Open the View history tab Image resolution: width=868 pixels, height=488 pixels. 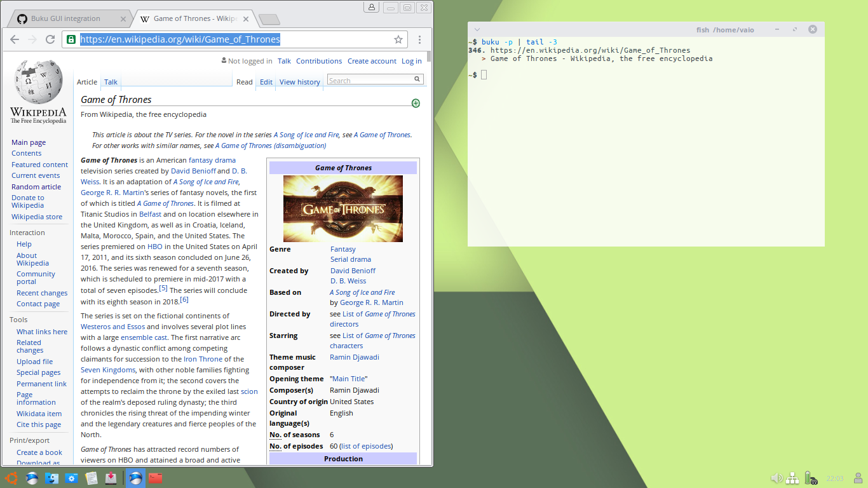tap(300, 82)
